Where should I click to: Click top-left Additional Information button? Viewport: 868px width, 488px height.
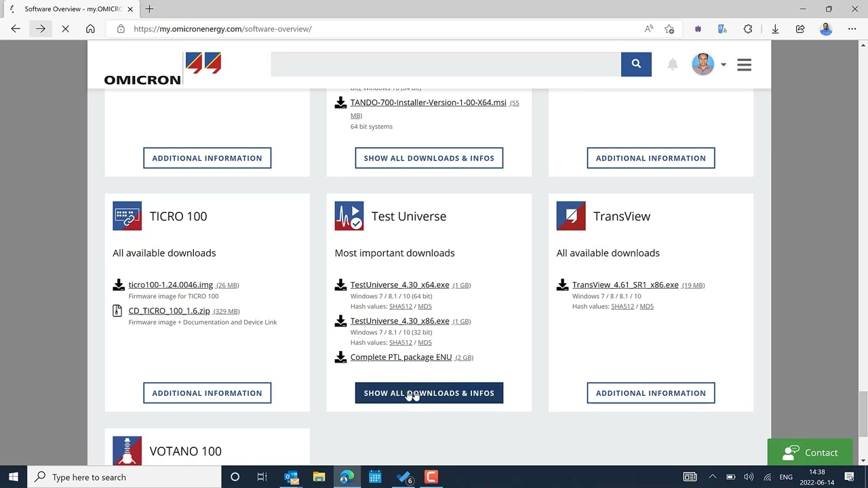[207, 158]
